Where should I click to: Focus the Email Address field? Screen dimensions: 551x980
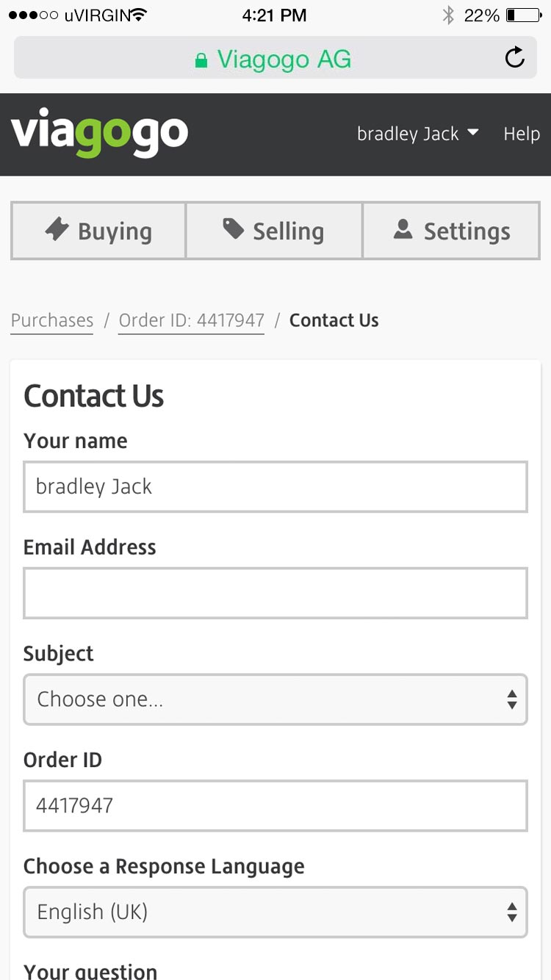[x=275, y=593]
